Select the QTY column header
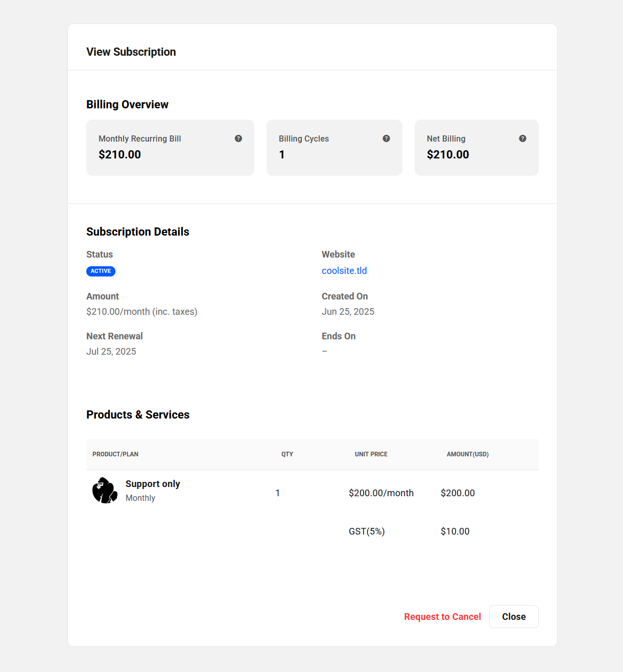This screenshot has height=672, width=623. (287, 454)
